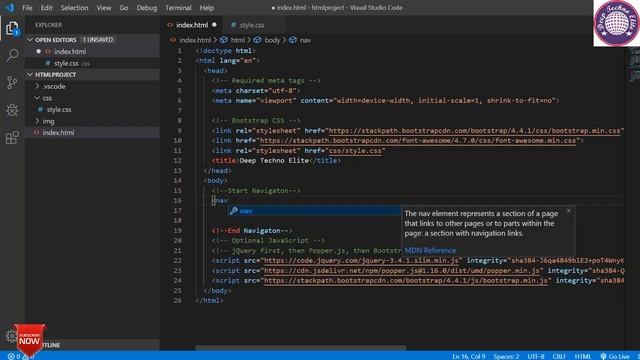Close the nav documentation popup
The height and width of the screenshot is (360, 640).
(x=569, y=211)
